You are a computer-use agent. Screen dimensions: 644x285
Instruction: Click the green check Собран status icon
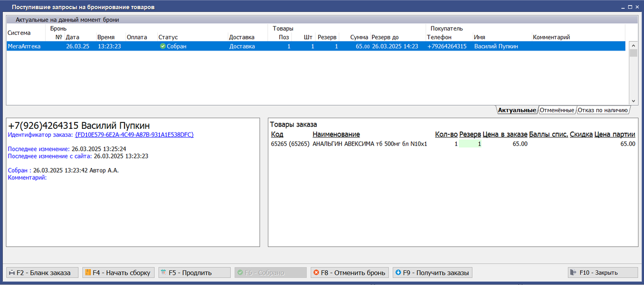pyautogui.click(x=163, y=47)
